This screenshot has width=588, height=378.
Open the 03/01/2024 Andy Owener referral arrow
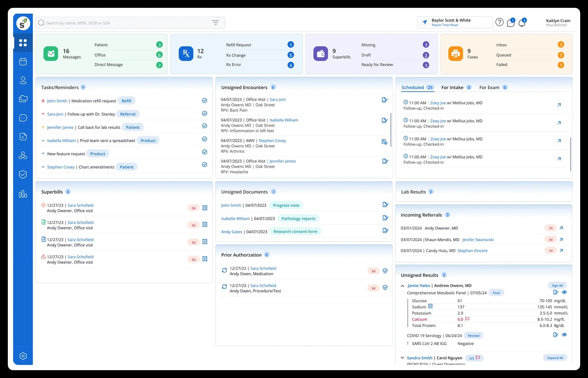561,228
